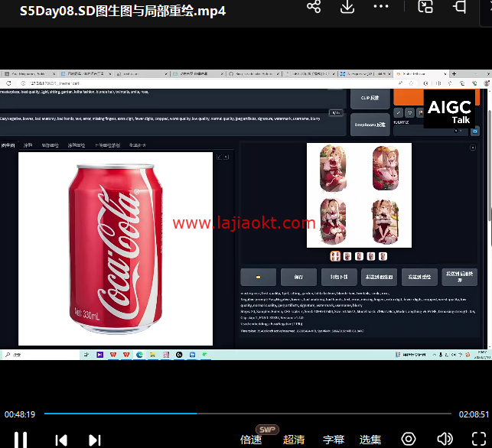
Task: Enter fullscreen mode in the player
Action: click(479, 439)
